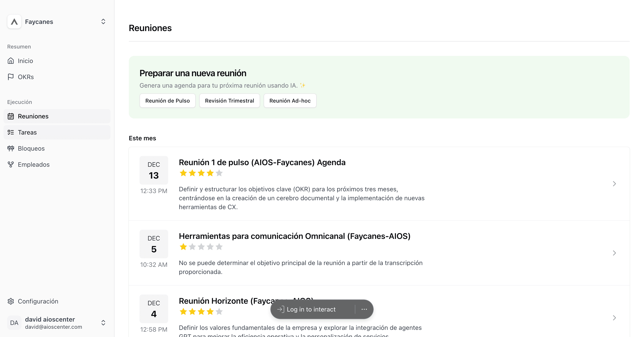Image resolution: width=644 pixels, height=337 pixels.
Task: Open the DEC 4 meeting chevron
Action: click(614, 318)
